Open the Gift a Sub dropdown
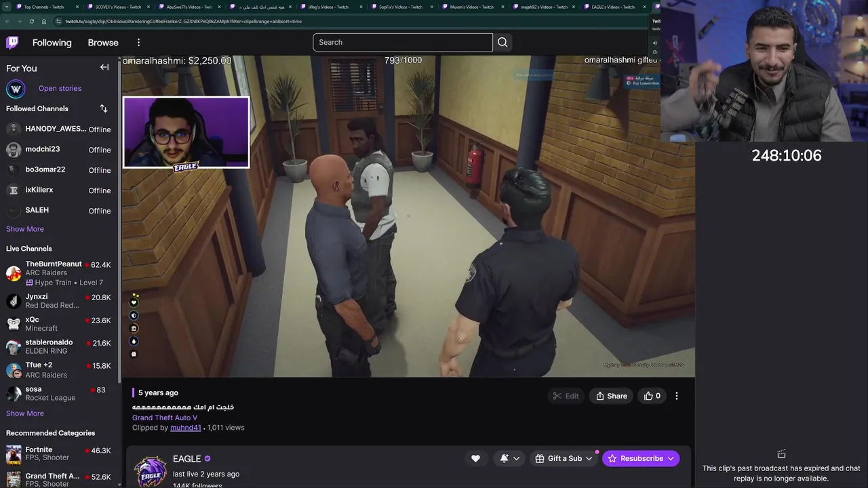This screenshot has width=868, height=488. pos(564,459)
